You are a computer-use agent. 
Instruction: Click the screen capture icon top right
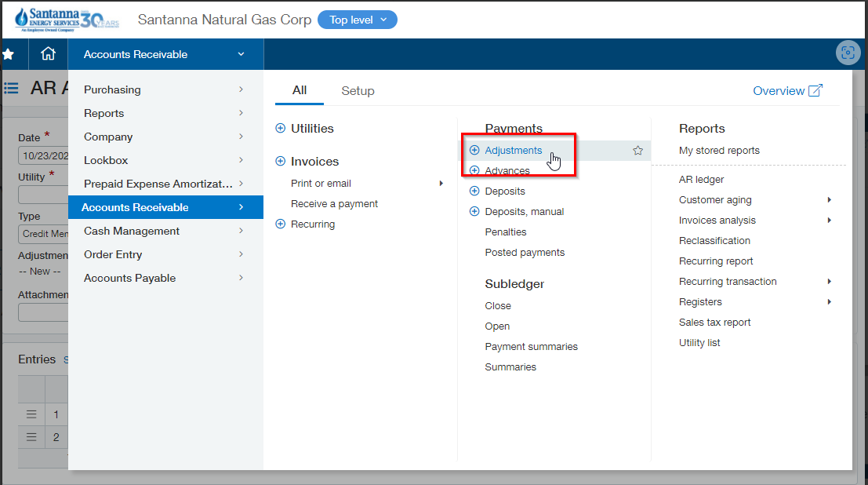(848, 54)
